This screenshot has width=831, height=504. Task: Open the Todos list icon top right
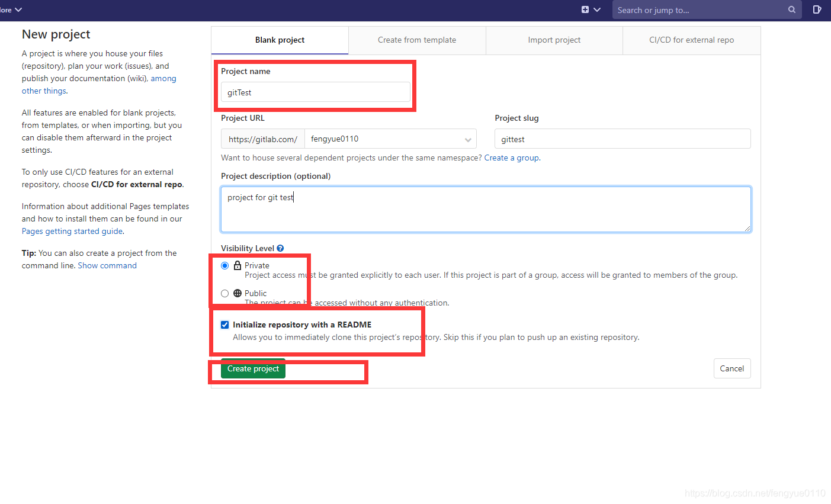tap(818, 9)
